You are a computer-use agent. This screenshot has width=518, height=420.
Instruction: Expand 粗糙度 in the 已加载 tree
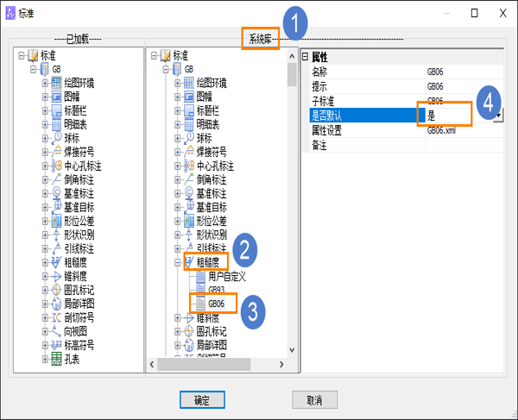coord(45,263)
